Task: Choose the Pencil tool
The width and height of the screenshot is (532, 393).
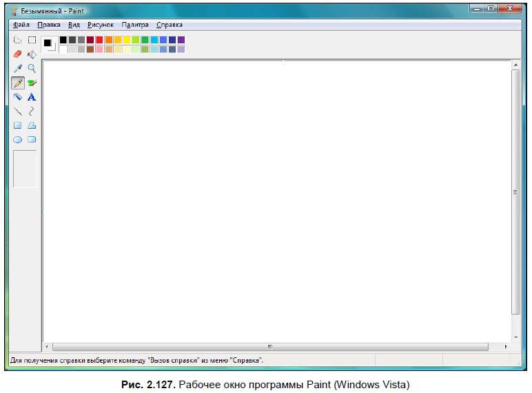Action: click(18, 83)
